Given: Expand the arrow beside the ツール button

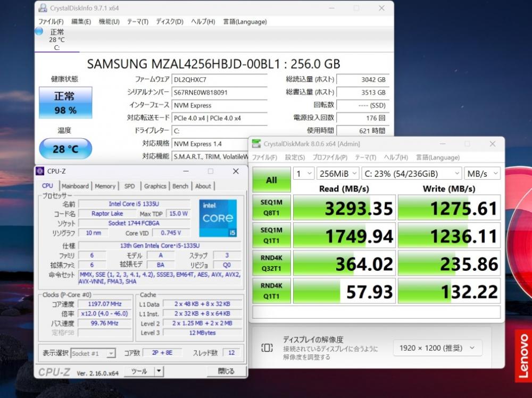Looking at the screenshot, I should [159, 371].
